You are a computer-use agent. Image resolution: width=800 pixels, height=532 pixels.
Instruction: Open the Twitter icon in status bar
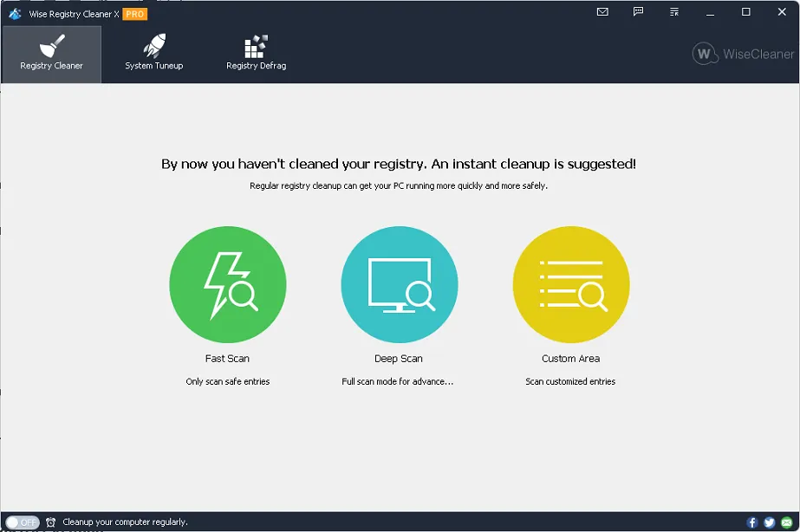(769, 522)
